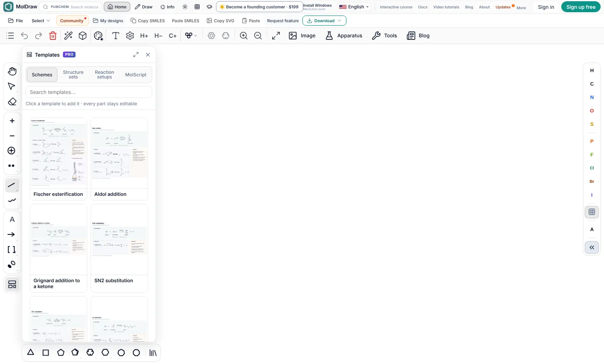
Task: Open the Community button
Action: pos(72,21)
